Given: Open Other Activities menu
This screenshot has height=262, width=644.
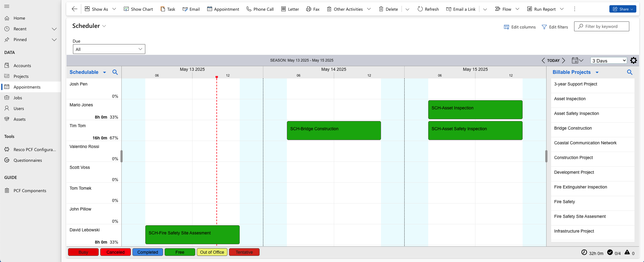Looking at the screenshot, I should click(x=349, y=9).
